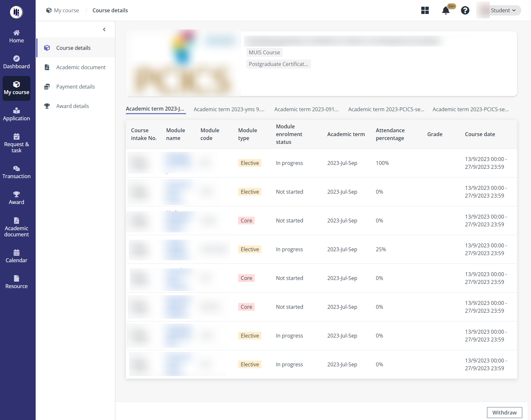Select My course in the sidebar

point(17,88)
